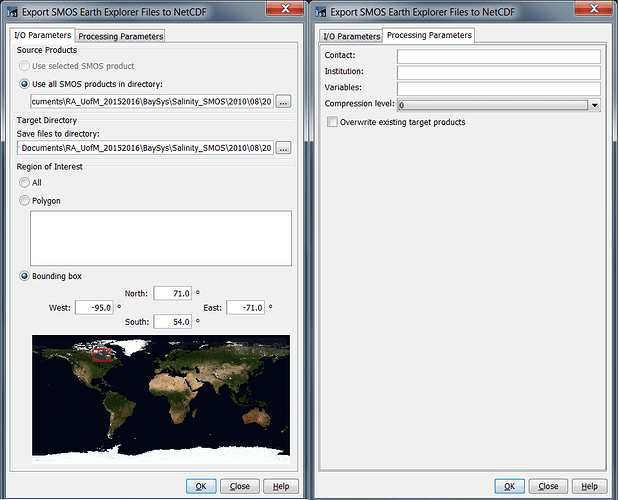Choose 'All' region of interest
The width and height of the screenshot is (619, 500).
pyautogui.click(x=24, y=182)
